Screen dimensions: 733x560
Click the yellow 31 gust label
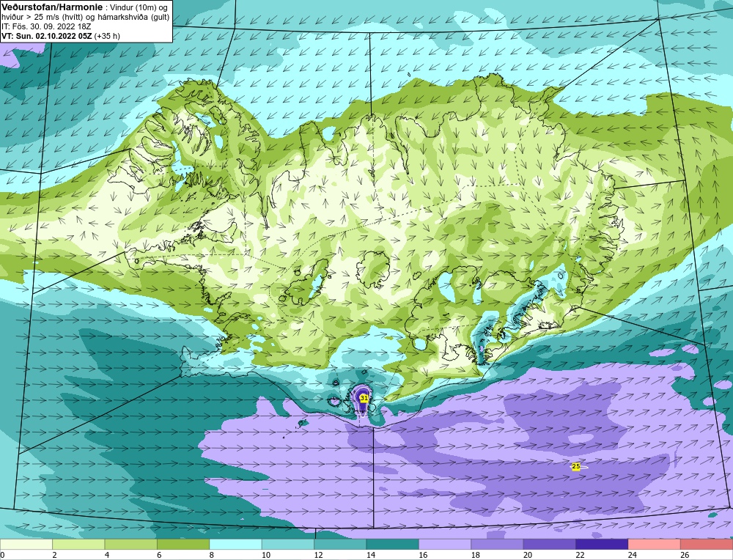[364, 398]
